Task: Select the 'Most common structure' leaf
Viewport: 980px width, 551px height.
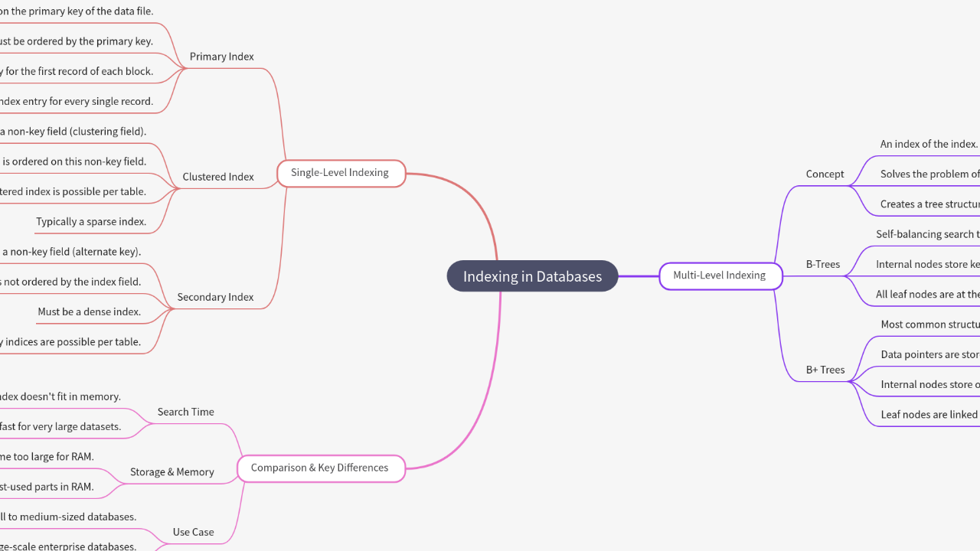Action: (x=929, y=324)
